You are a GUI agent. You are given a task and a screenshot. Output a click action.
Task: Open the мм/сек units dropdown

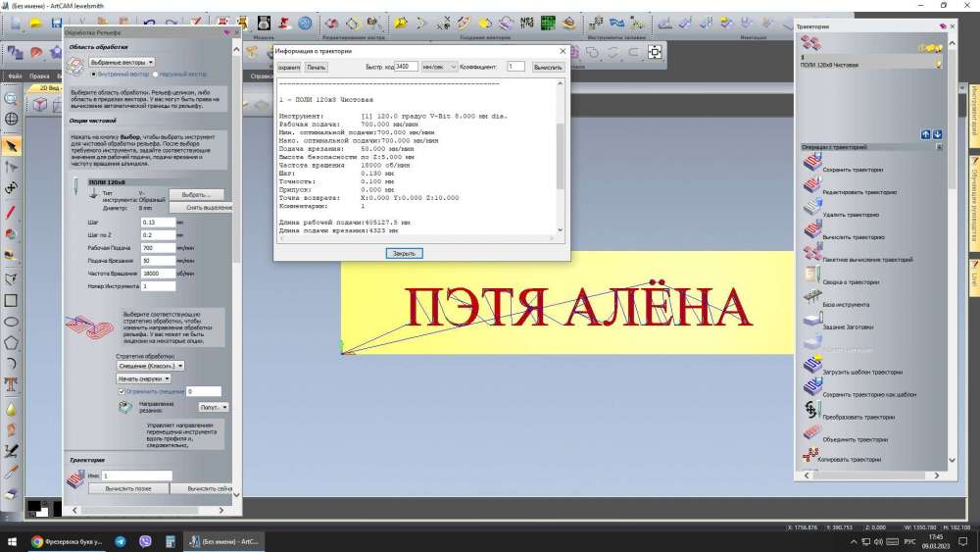(439, 67)
